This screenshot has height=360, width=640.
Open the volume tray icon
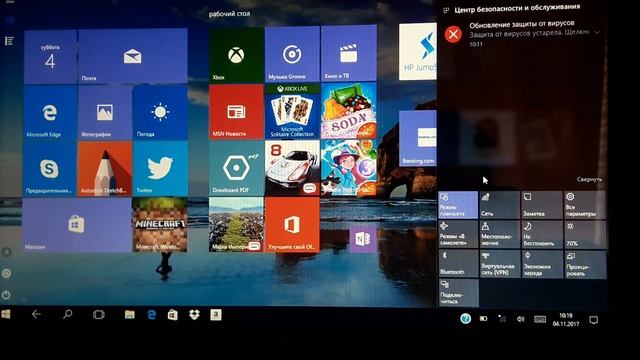(520, 319)
